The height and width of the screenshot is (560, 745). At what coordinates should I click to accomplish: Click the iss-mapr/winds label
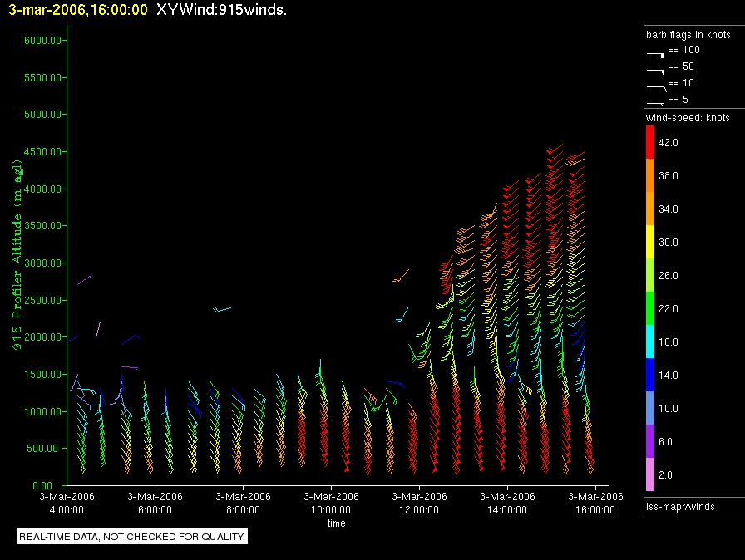679,505
